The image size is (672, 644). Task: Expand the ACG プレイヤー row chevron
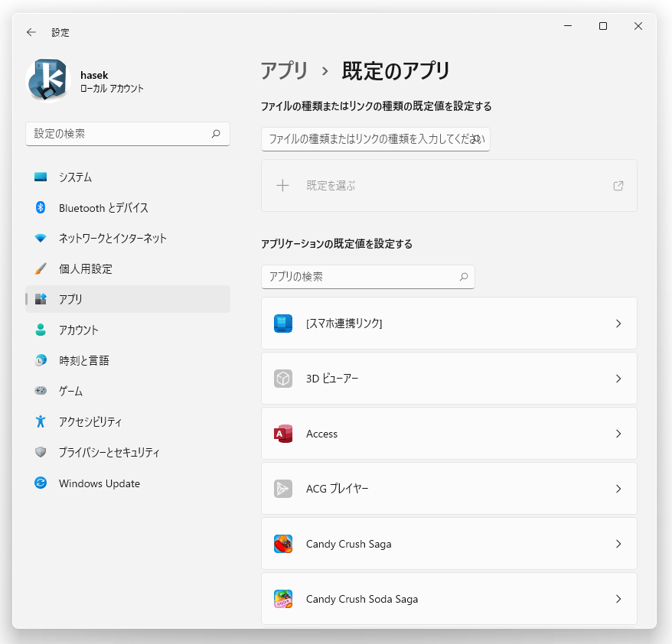pyautogui.click(x=618, y=489)
